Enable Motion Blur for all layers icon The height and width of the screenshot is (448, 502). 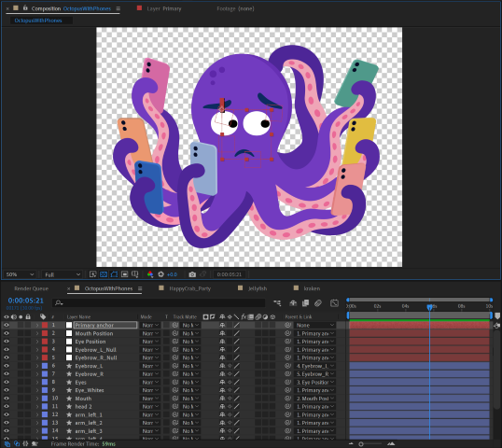click(318, 303)
